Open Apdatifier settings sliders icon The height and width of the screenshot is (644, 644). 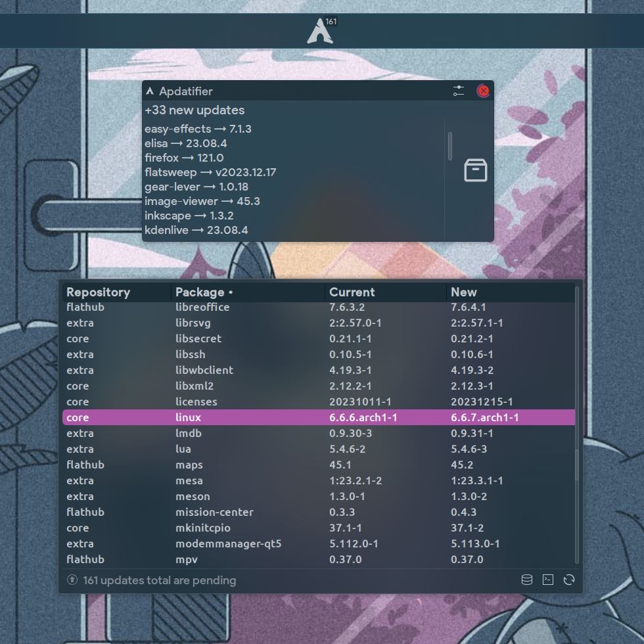[459, 91]
